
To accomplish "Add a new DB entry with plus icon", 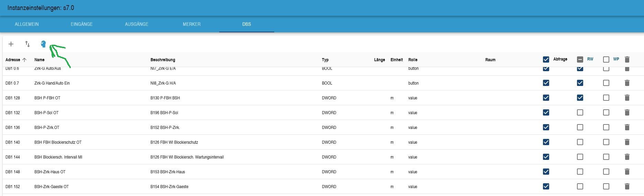I will pos(11,44).
